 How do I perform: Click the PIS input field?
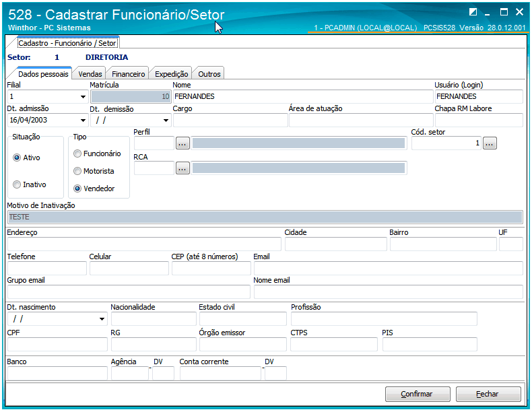430,345
